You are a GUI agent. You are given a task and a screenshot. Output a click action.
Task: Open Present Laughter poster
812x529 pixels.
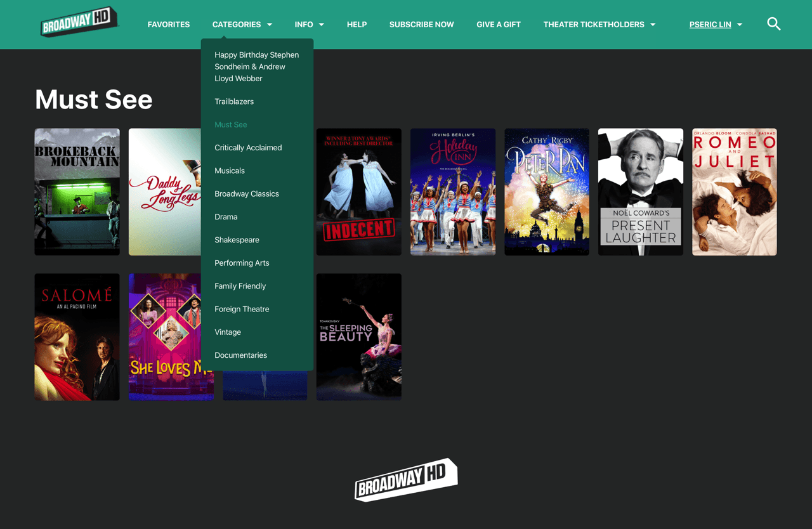[641, 192]
